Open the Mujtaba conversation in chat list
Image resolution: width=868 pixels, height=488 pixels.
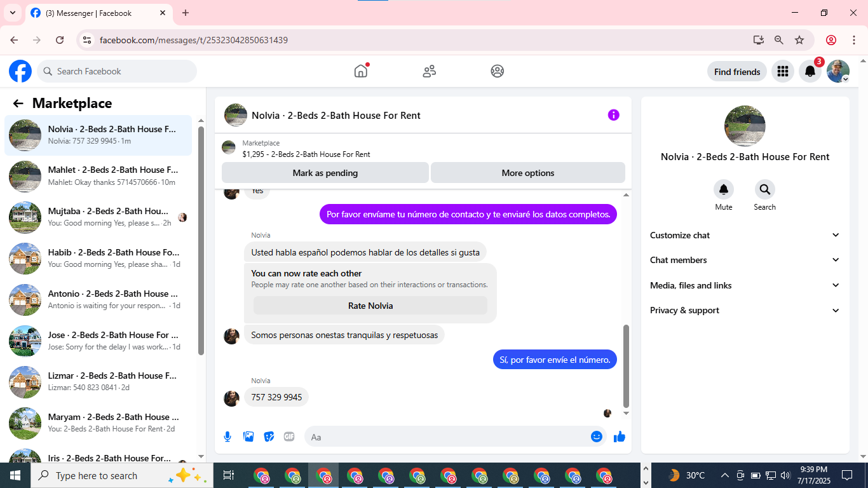(98, 217)
